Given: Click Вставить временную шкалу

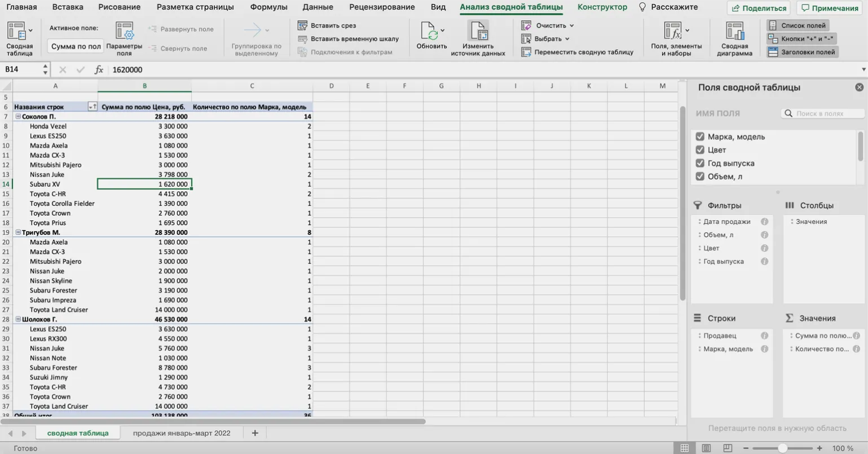Looking at the screenshot, I should pos(354,39).
